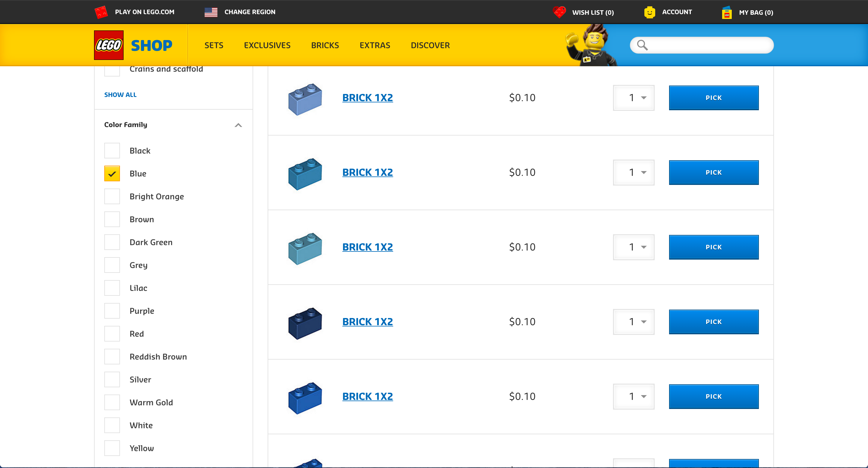Open My Bag (0) link

[x=756, y=12]
